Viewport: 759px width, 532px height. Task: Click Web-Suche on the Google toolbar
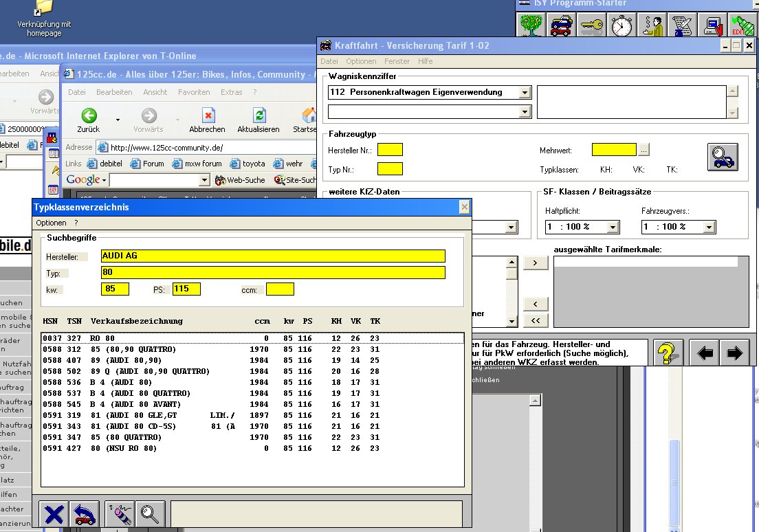(x=240, y=180)
